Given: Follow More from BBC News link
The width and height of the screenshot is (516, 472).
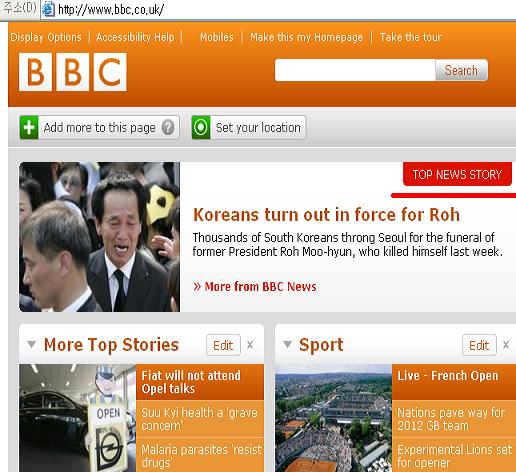Looking at the screenshot, I should pyautogui.click(x=255, y=287).
